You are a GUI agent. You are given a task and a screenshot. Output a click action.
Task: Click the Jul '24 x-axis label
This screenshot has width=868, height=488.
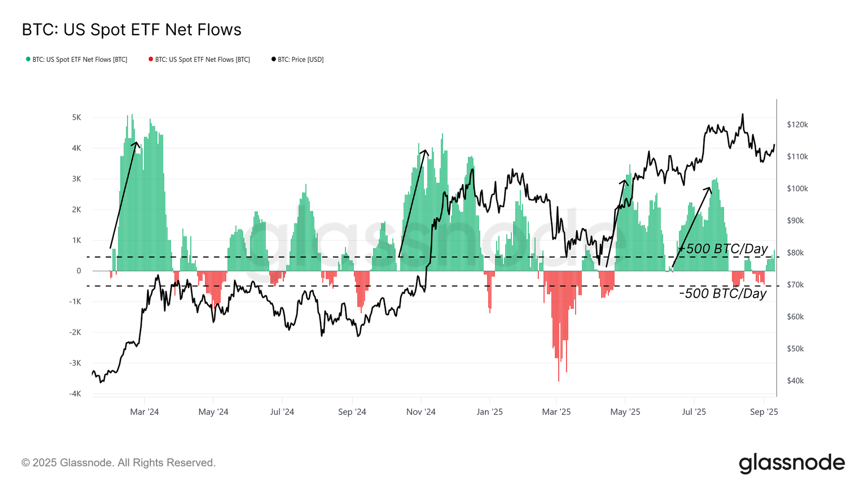point(282,412)
